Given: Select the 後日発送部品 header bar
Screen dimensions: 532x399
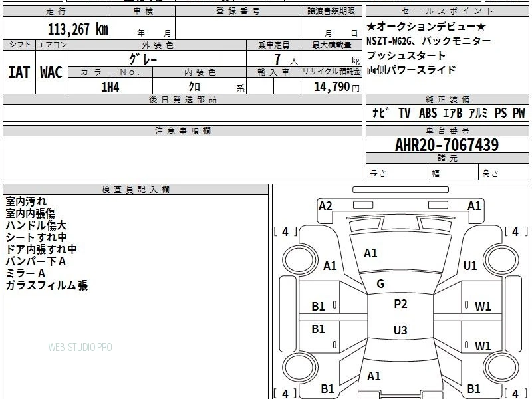Looking at the screenshot, I should pos(182,99).
